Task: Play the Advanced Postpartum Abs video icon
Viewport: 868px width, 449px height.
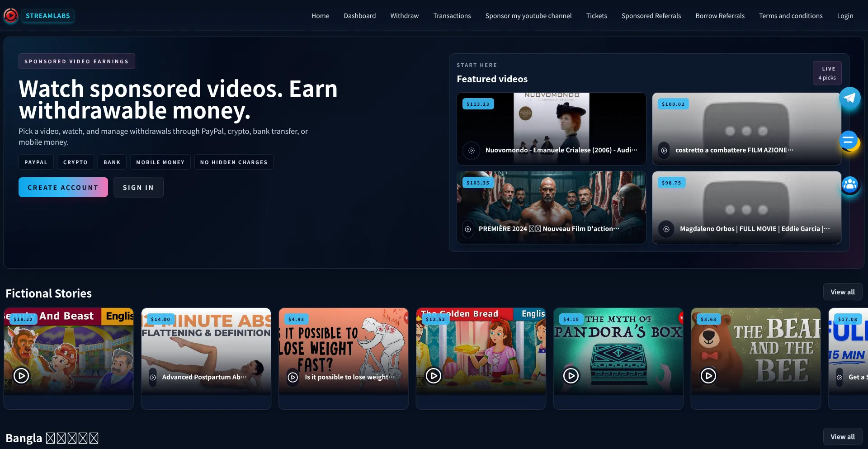Action: pyautogui.click(x=153, y=377)
